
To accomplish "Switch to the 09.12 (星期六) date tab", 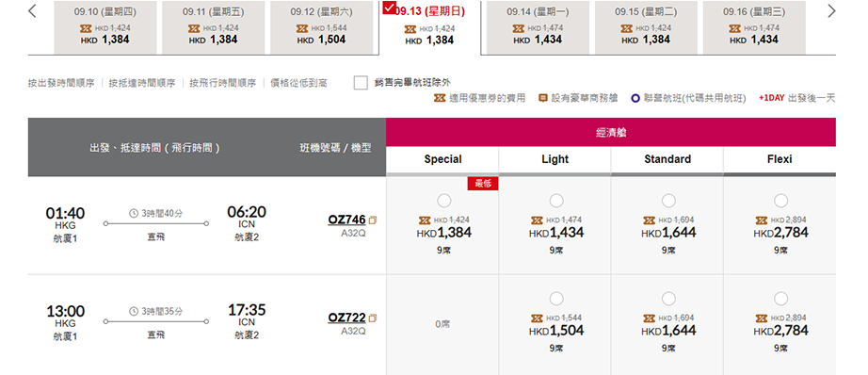I will 321,27.
